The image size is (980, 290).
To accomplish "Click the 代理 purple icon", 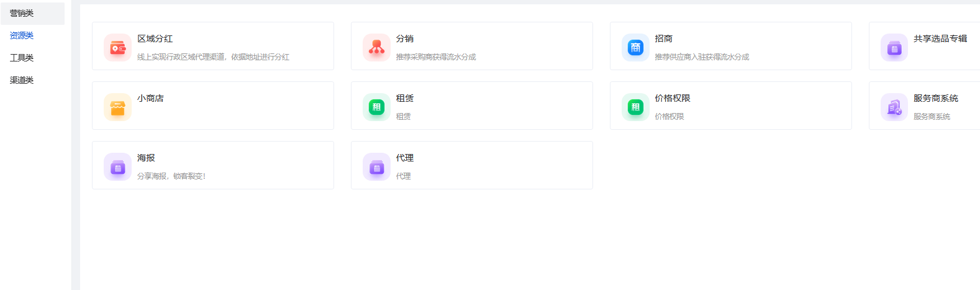I will [376, 166].
